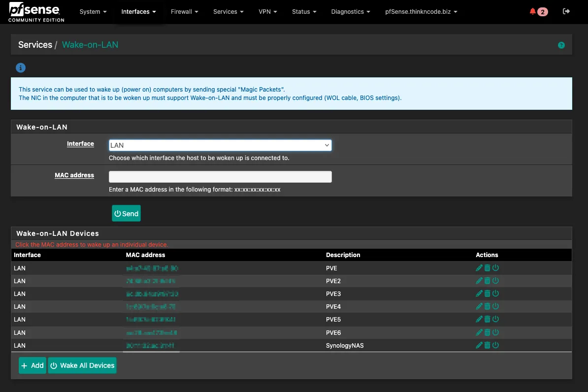The image size is (588, 392).
Task: Expand the Diagnostics menu
Action: point(351,11)
